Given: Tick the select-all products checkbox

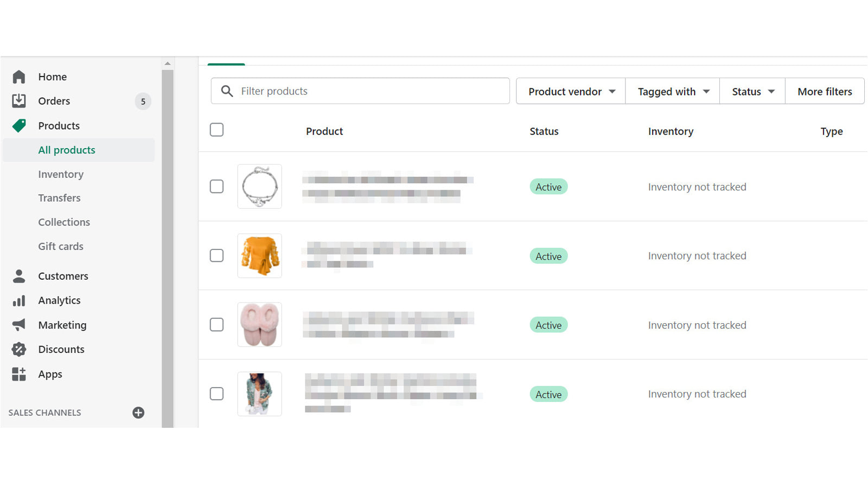Looking at the screenshot, I should [x=216, y=130].
